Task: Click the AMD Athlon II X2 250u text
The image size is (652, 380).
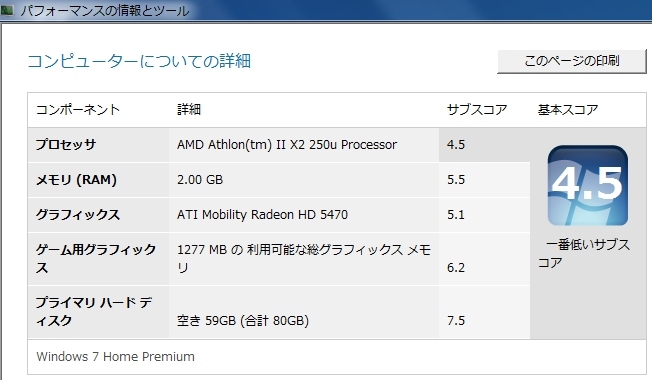Action: click(287, 145)
